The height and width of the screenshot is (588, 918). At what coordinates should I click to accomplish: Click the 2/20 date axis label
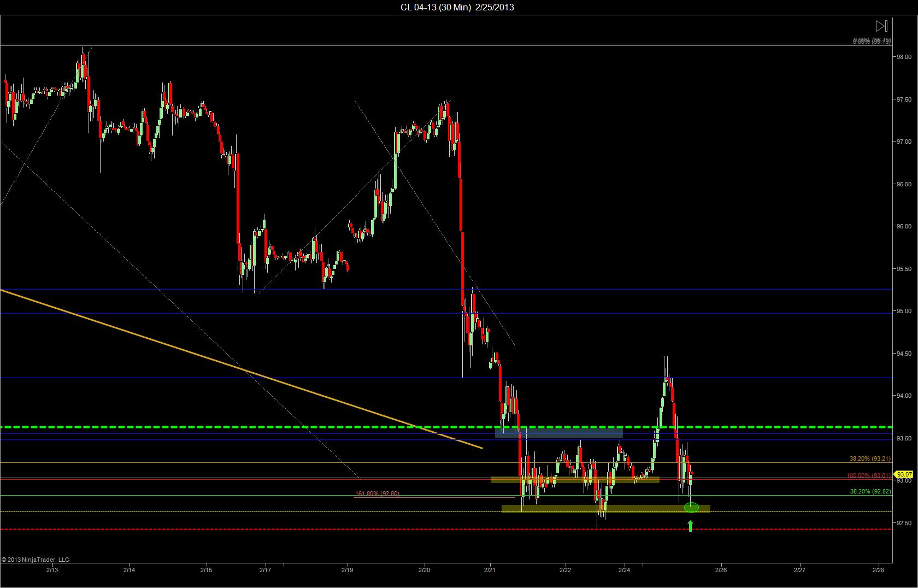pyautogui.click(x=425, y=569)
